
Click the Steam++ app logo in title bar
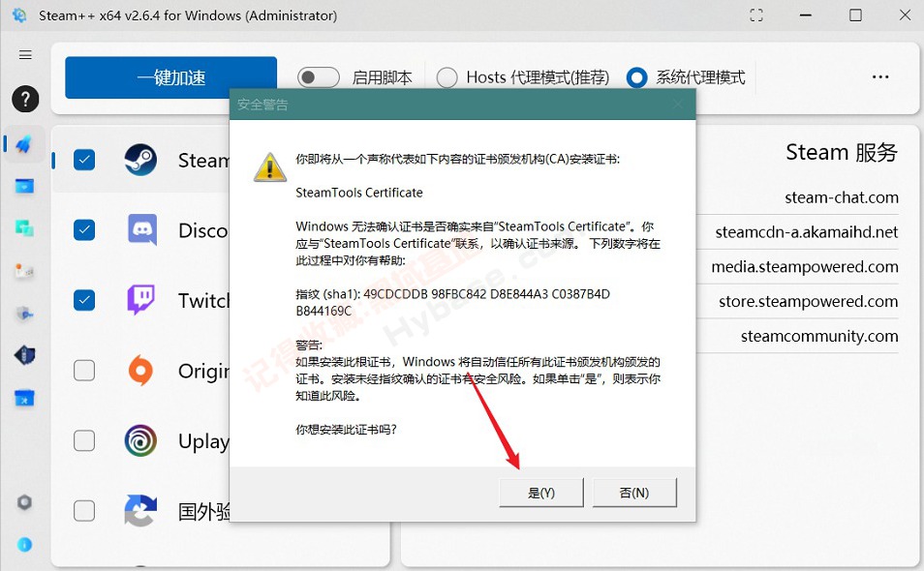coord(19,15)
